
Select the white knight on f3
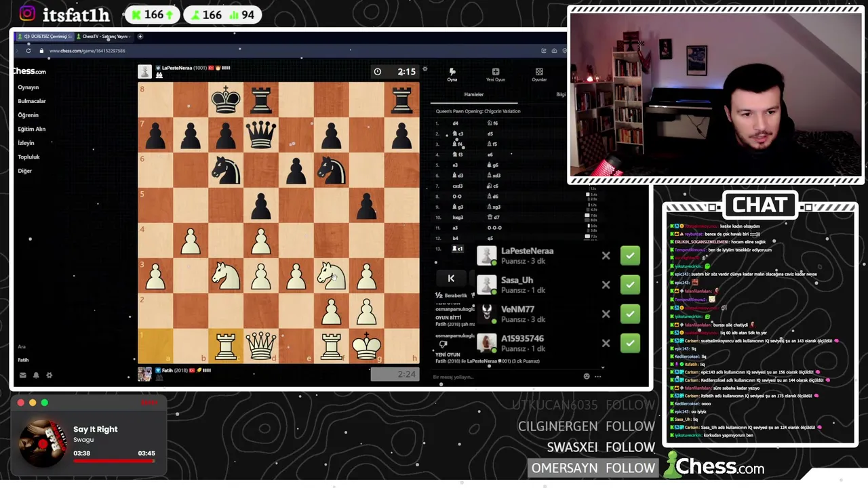click(x=332, y=276)
